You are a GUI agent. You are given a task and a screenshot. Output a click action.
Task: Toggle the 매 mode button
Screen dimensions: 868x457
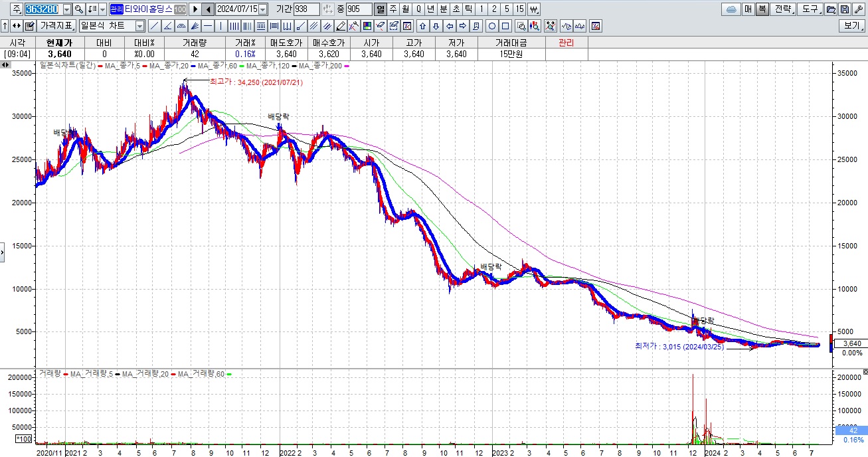point(748,9)
